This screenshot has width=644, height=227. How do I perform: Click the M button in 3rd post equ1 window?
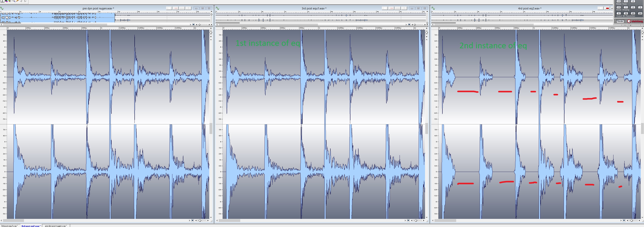(385, 8)
